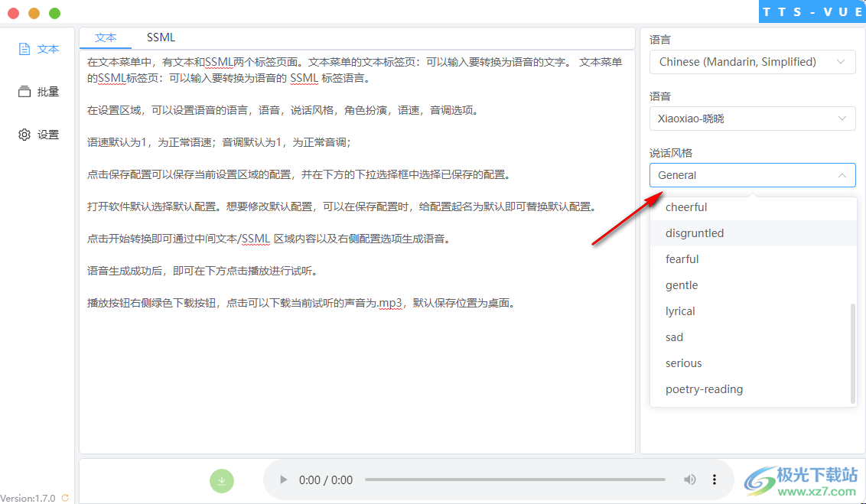The width and height of the screenshot is (866, 504).
Task: Open the 批量 batch conversion panel
Action: point(39,91)
